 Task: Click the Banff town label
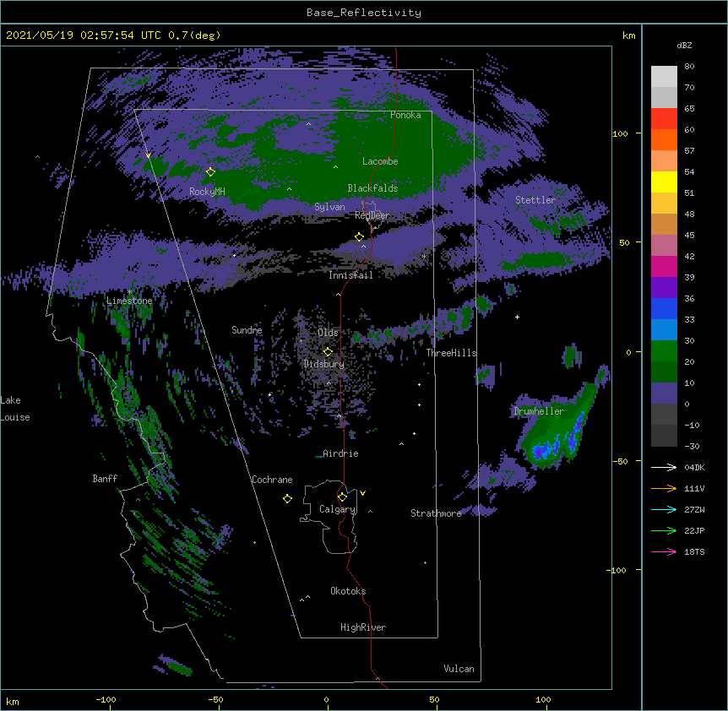pos(105,479)
